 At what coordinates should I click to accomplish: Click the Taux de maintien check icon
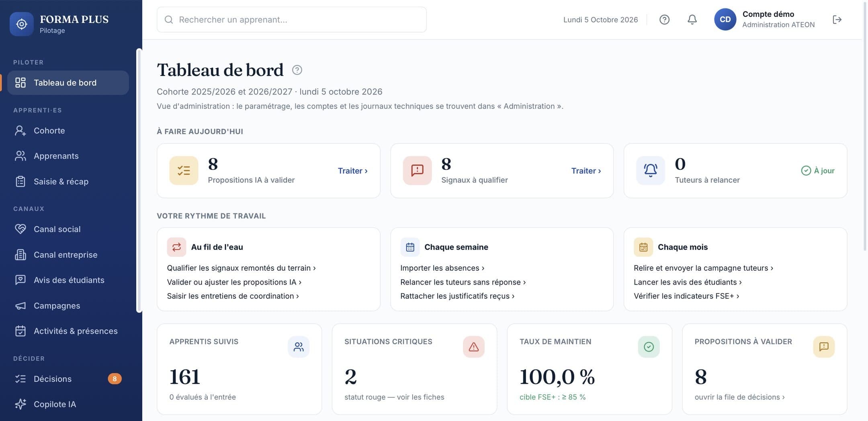tap(649, 347)
